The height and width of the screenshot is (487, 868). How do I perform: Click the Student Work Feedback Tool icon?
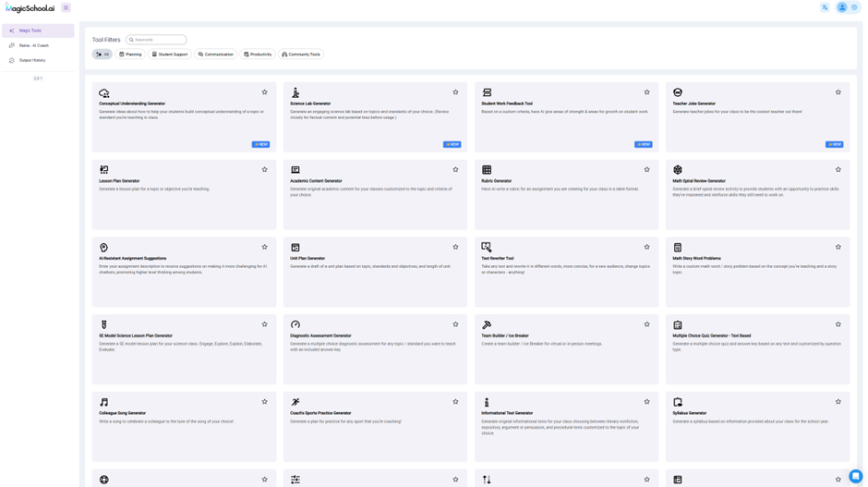pos(487,92)
